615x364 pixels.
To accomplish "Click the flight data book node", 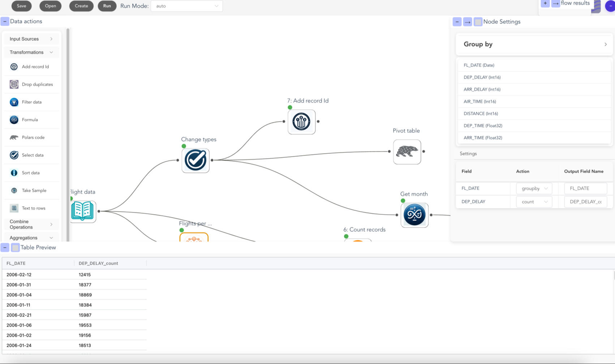I will tap(83, 211).
